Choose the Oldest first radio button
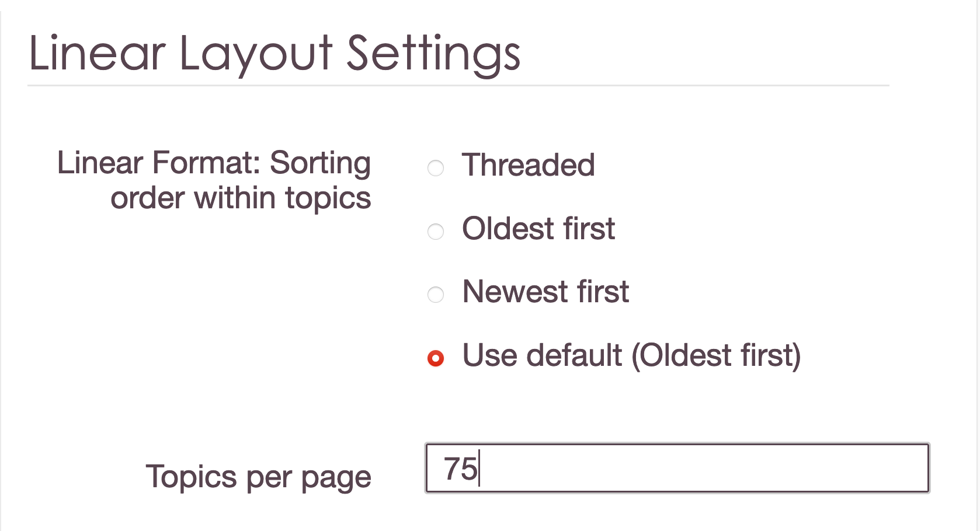Viewport: 980px width, 531px height. coord(436,232)
